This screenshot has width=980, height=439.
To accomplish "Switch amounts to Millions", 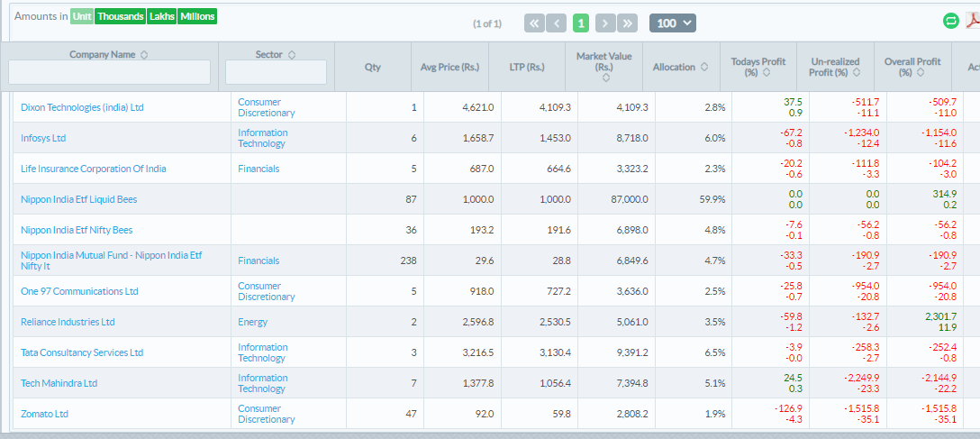I will click(197, 16).
